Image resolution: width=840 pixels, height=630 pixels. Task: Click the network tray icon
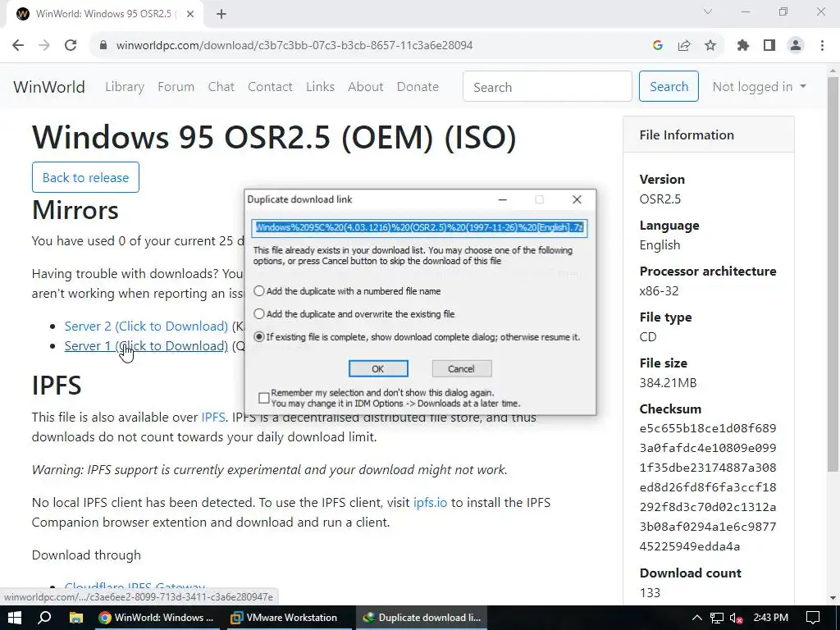717,619
